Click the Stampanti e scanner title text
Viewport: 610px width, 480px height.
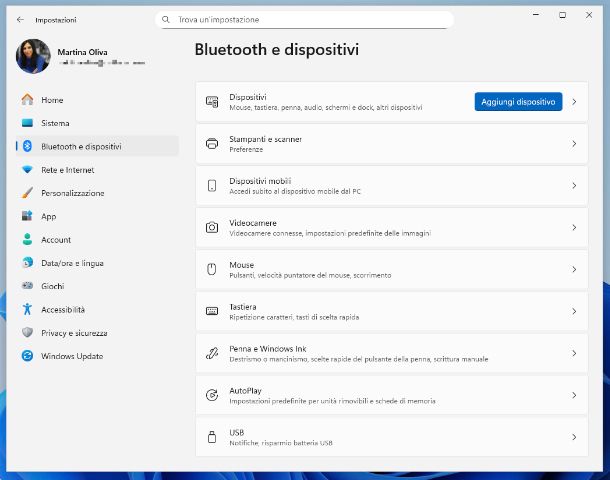point(265,139)
